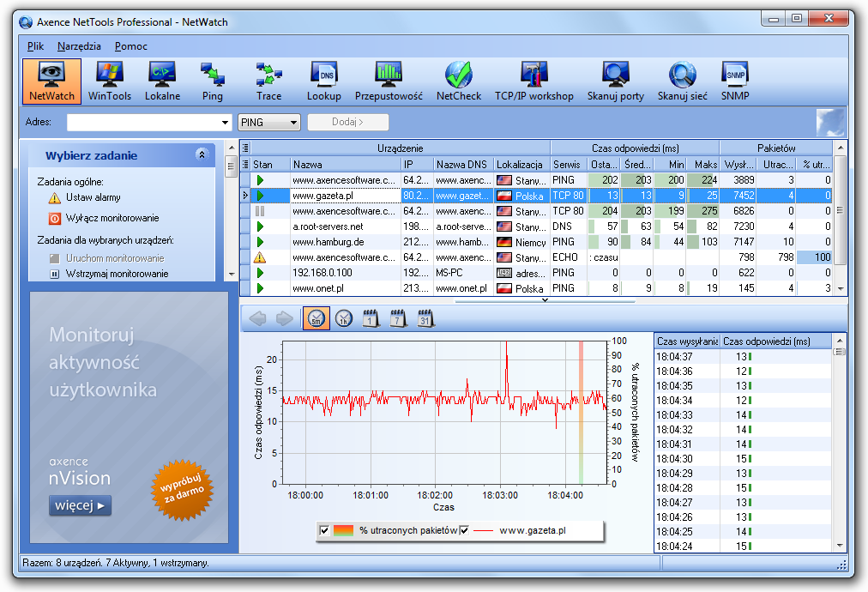
Task: Open the WinTools tool
Action: (x=110, y=82)
